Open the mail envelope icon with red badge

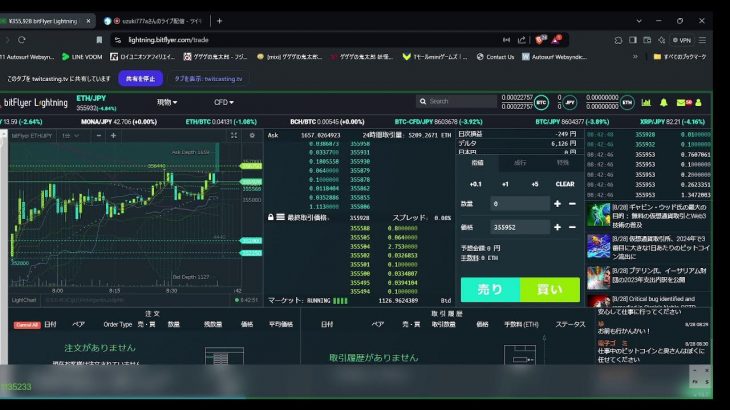[x=683, y=102]
